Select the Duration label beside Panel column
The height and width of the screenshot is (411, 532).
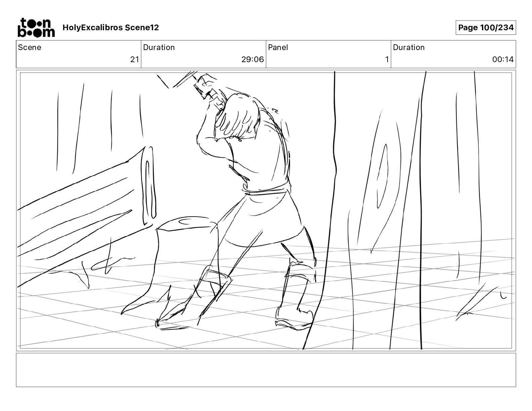409,47
